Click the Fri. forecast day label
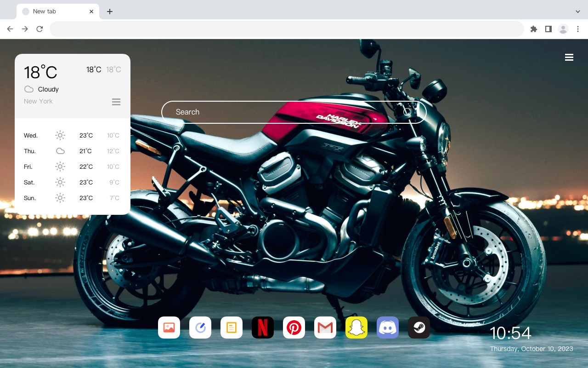The height and width of the screenshot is (368, 588). (28, 167)
